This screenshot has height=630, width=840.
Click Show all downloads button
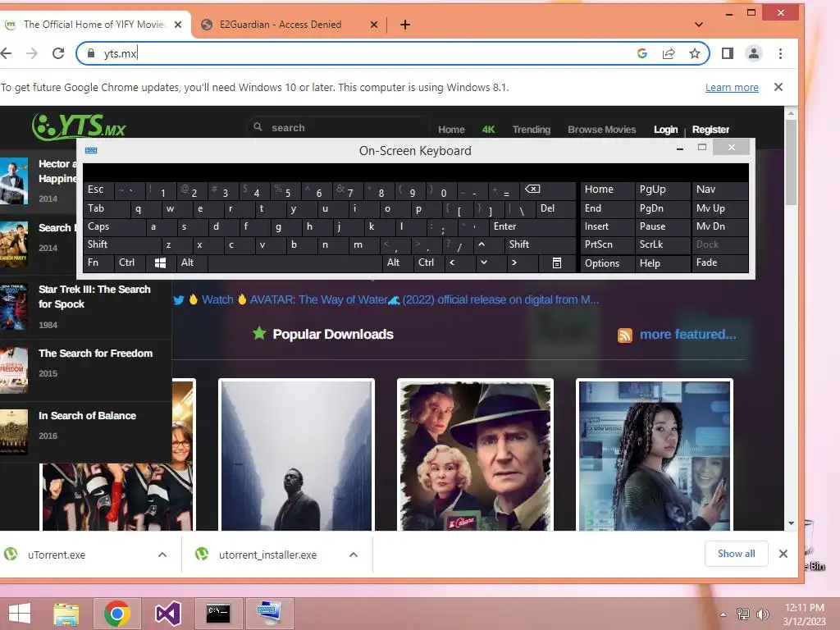pos(736,554)
